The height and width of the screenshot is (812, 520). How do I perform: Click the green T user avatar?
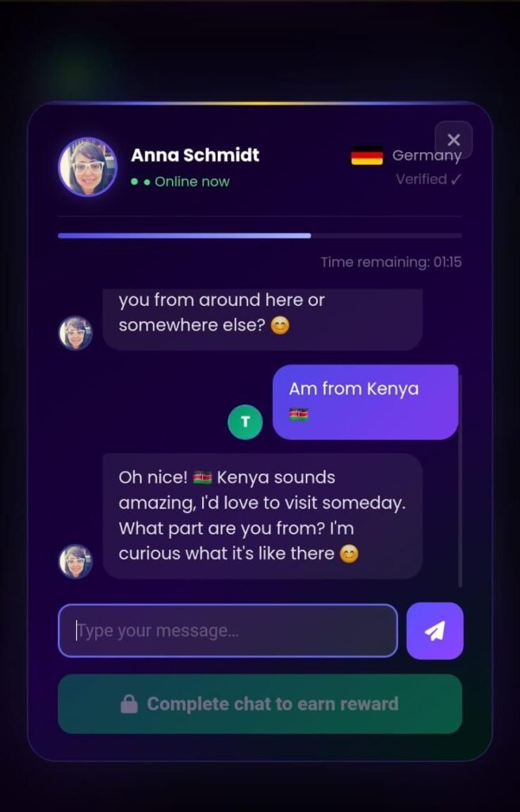[x=245, y=422]
